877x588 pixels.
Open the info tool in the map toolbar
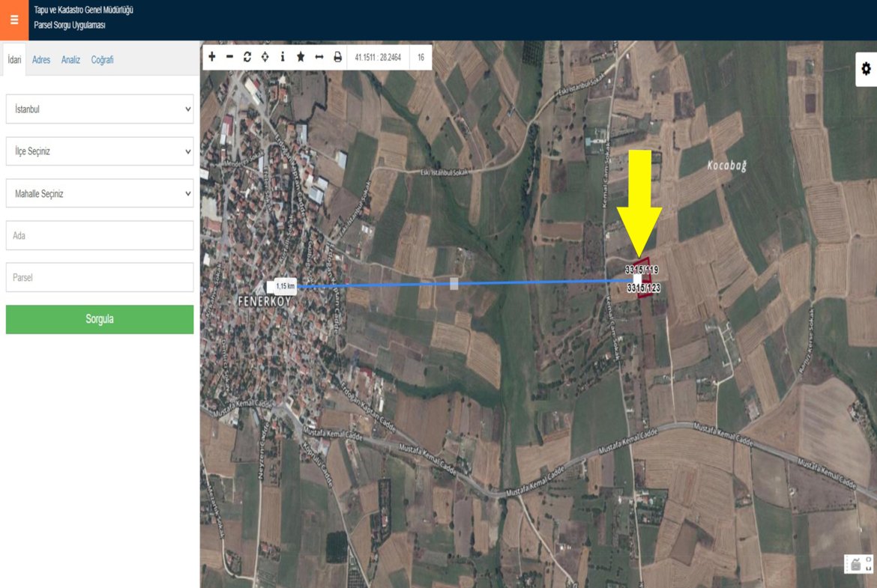click(x=283, y=56)
